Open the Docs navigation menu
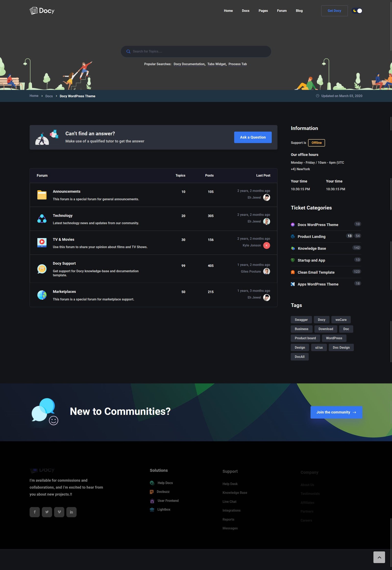This screenshot has width=392, height=570. [x=245, y=11]
